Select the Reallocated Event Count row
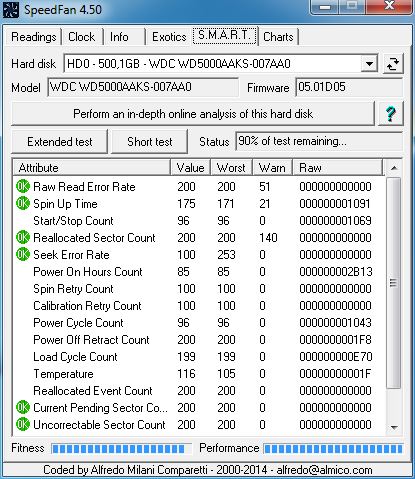This screenshot has height=479, width=415. coord(199,390)
